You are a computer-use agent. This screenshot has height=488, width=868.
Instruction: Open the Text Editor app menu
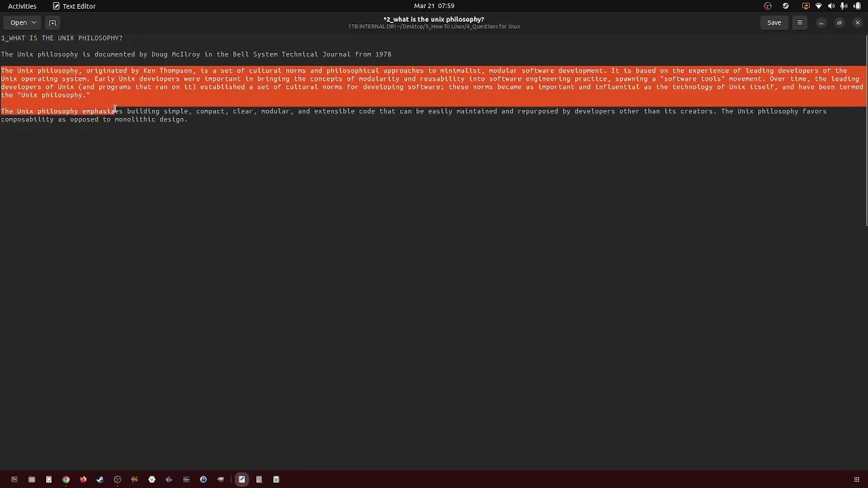[75, 6]
